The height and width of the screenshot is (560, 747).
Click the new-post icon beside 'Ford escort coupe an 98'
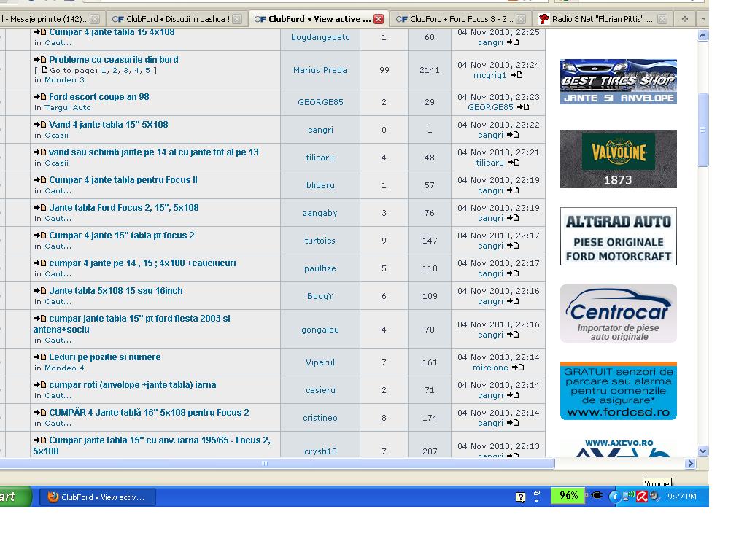[x=40, y=97]
